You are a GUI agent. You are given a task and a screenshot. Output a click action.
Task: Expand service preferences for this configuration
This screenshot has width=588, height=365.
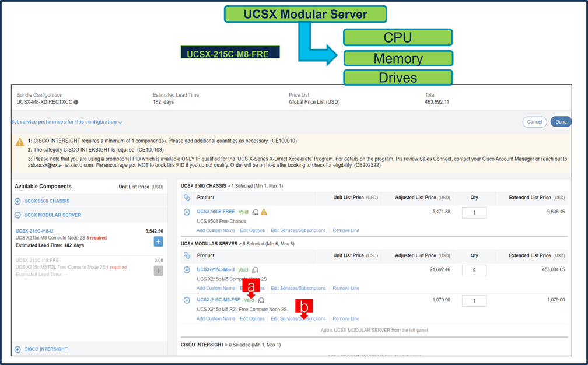pos(66,122)
